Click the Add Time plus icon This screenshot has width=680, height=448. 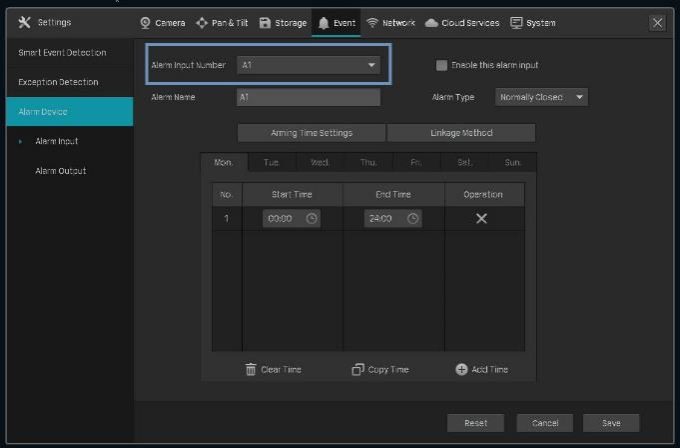pyautogui.click(x=461, y=369)
